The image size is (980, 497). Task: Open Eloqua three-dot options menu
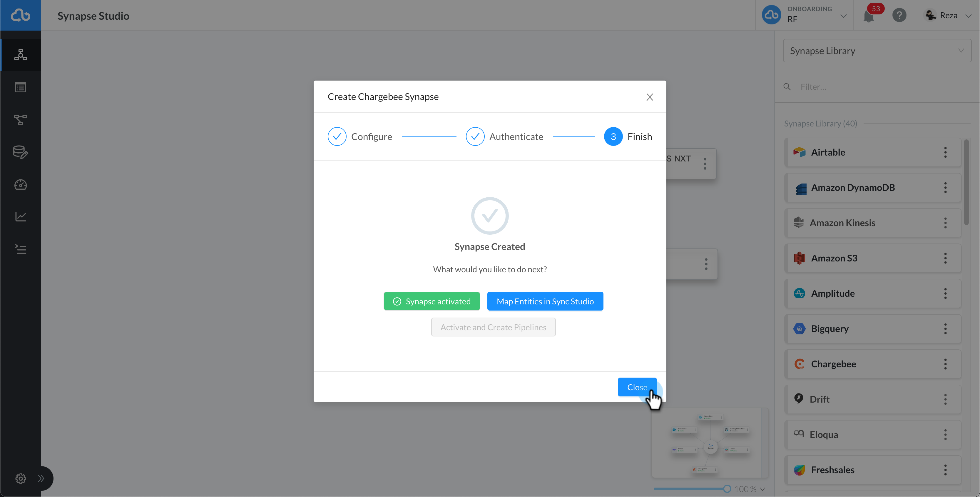click(945, 435)
